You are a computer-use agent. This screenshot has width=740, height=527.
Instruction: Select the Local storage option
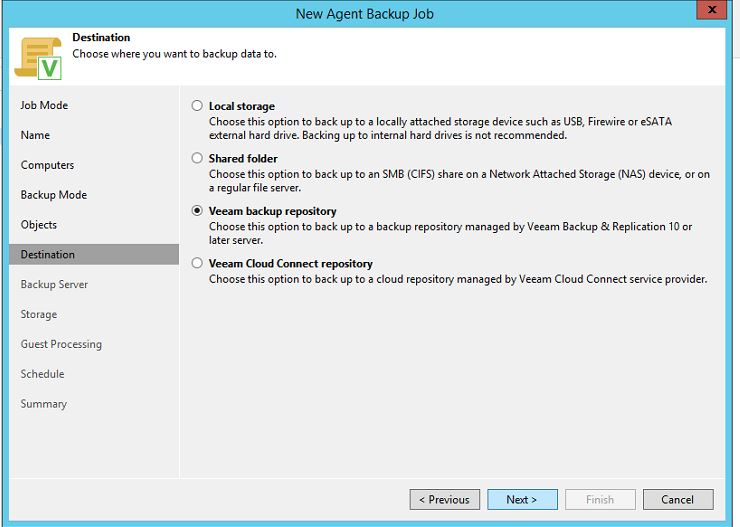(x=197, y=106)
